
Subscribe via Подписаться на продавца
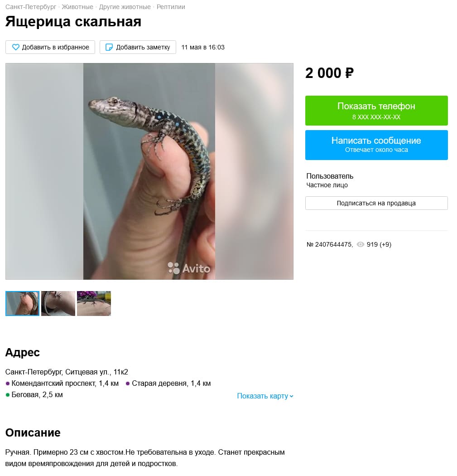(376, 203)
